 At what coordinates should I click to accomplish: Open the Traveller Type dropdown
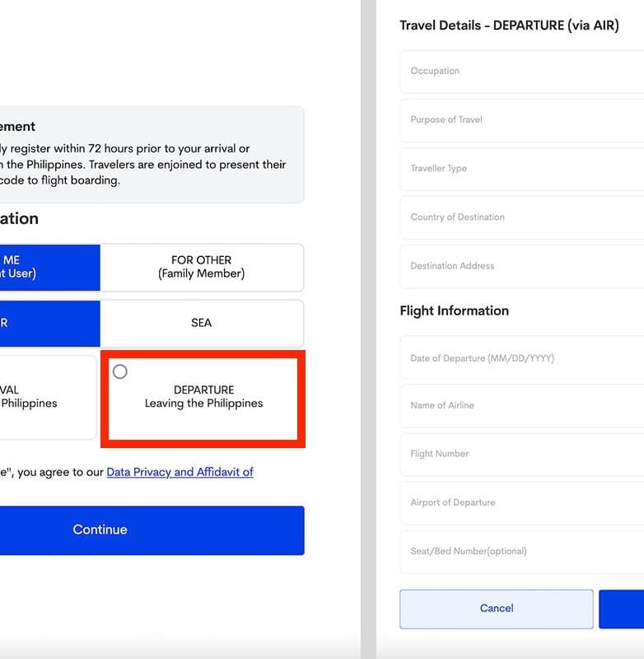tap(521, 169)
